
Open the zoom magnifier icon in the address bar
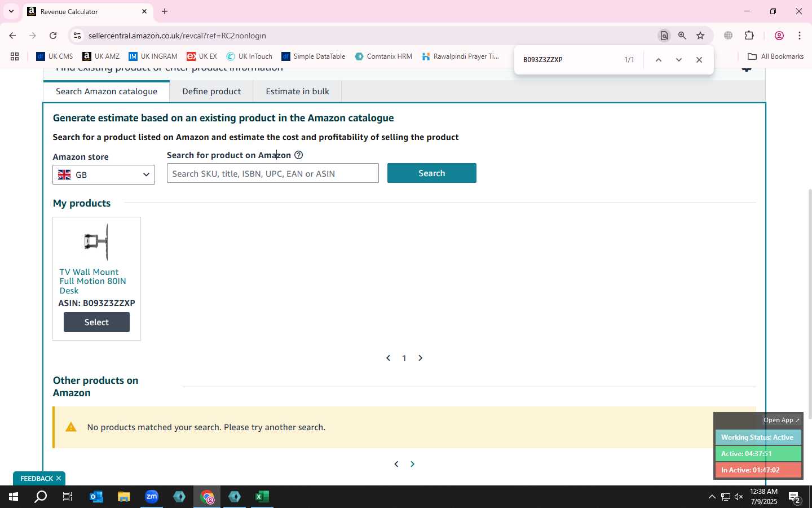coord(682,36)
